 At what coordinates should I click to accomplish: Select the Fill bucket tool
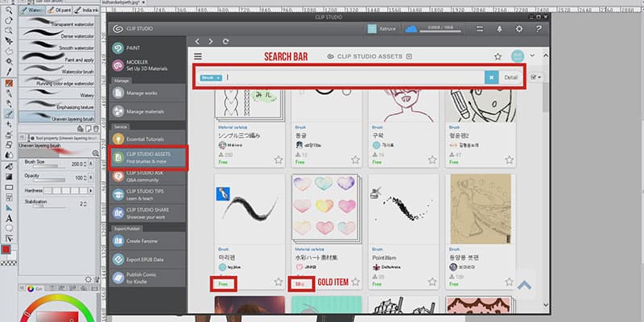pyautogui.click(x=9, y=167)
